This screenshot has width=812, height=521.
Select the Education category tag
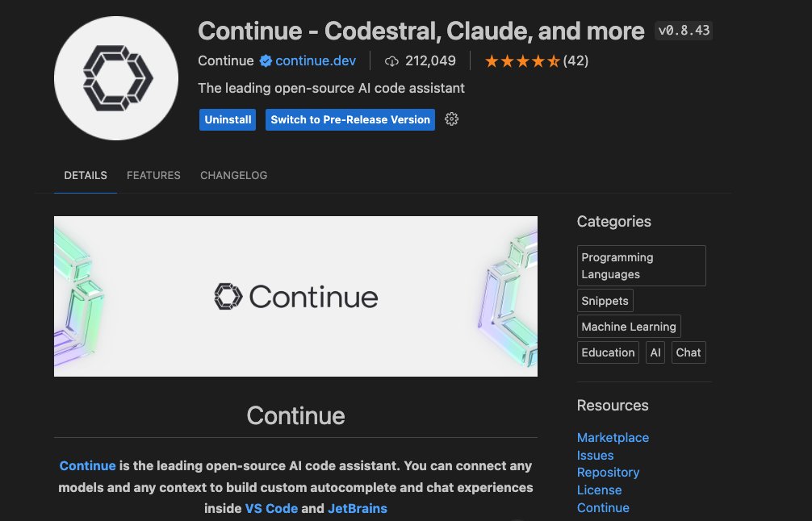click(608, 352)
